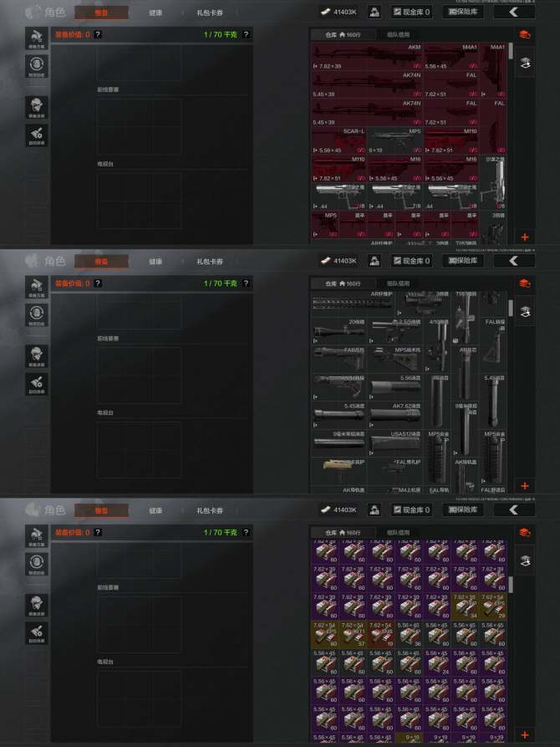Image resolution: width=560 pixels, height=747 pixels.
Task: Switch to 组队借用 tab in middle screenshot
Action: (398, 284)
